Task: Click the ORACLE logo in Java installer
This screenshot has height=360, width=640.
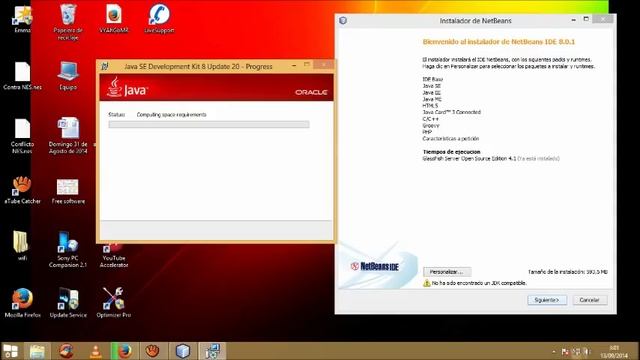Action: 311,92
